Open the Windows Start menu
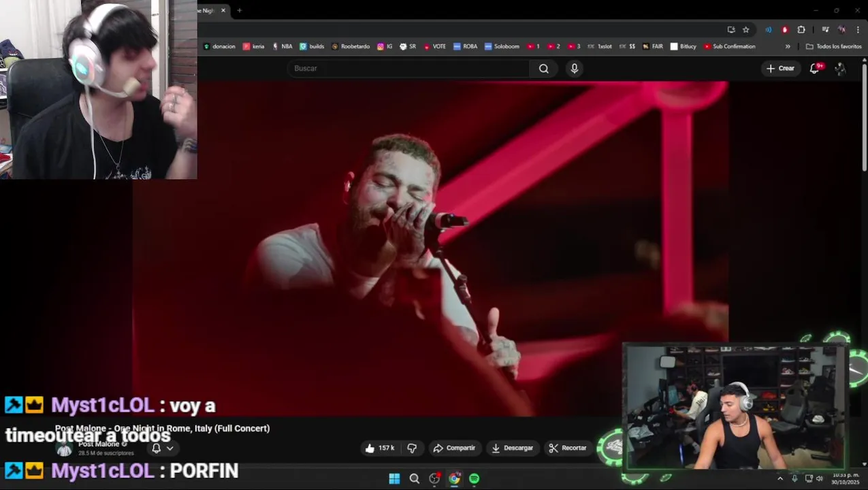868x490 pixels. [394, 478]
